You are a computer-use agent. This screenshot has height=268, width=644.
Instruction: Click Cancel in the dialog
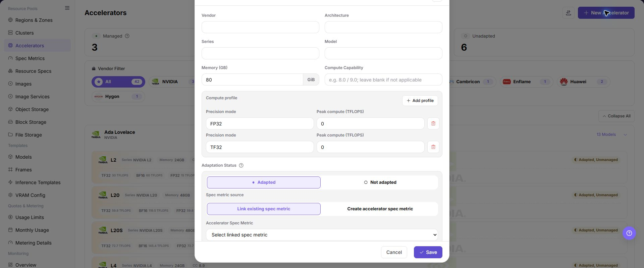coord(394,252)
